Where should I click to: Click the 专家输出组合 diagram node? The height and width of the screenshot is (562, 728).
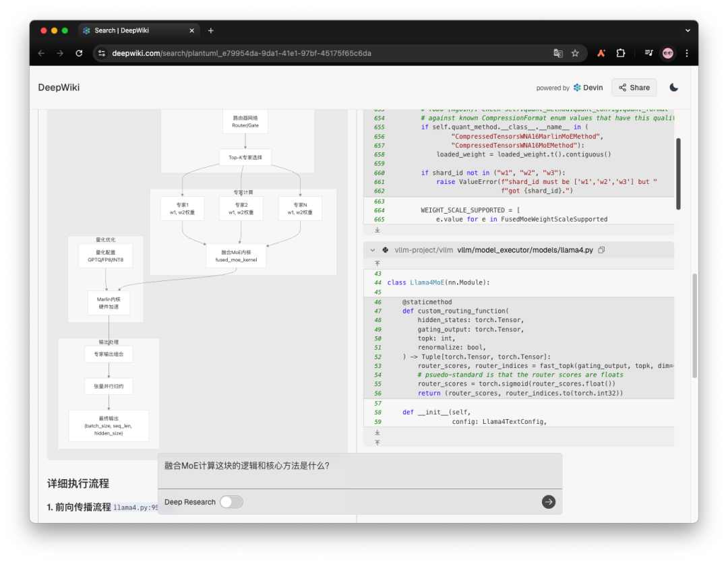[109, 354]
